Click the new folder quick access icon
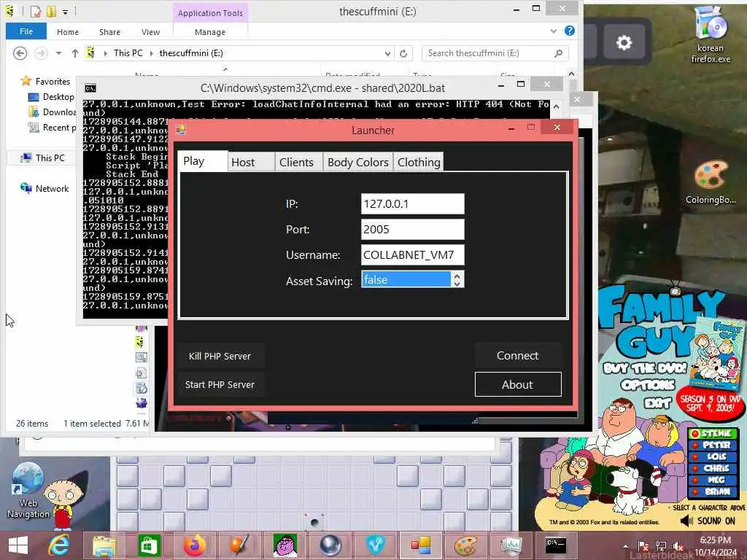The height and width of the screenshot is (560, 747). 52,10
